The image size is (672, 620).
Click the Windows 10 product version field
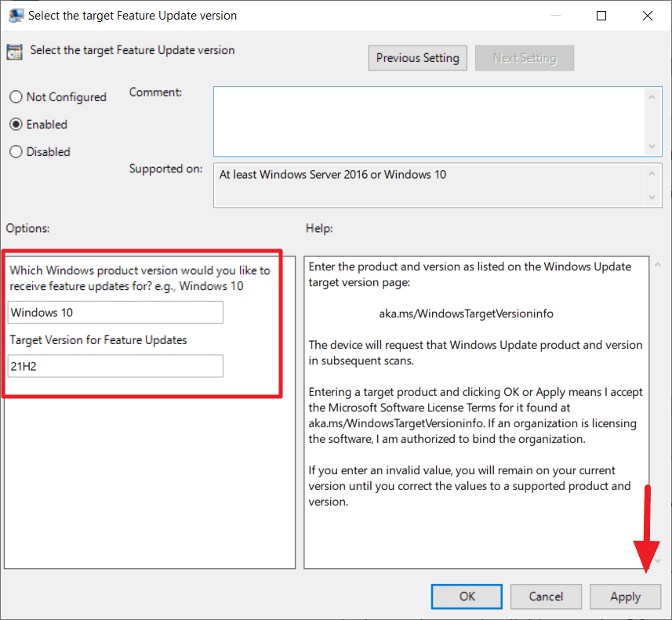[x=115, y=313]
